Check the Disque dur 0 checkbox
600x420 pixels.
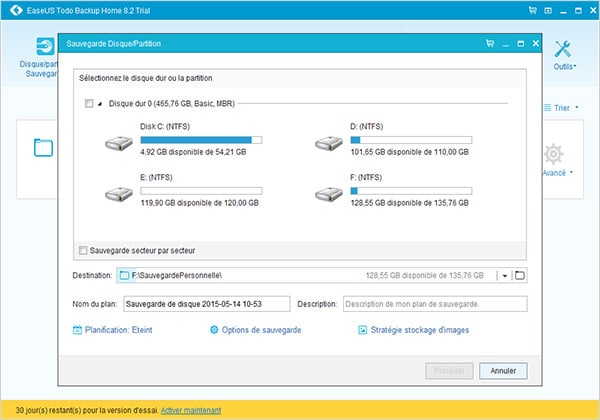pos(89,103)
